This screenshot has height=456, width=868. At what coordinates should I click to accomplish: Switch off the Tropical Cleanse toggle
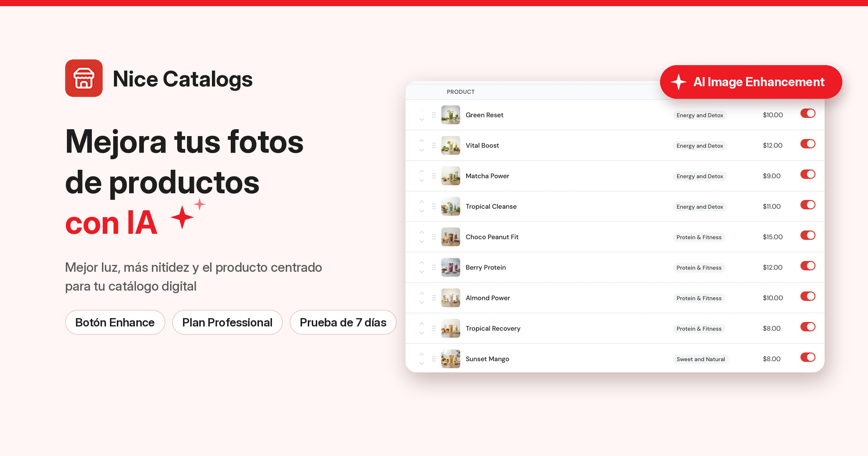tap(808, 205)
